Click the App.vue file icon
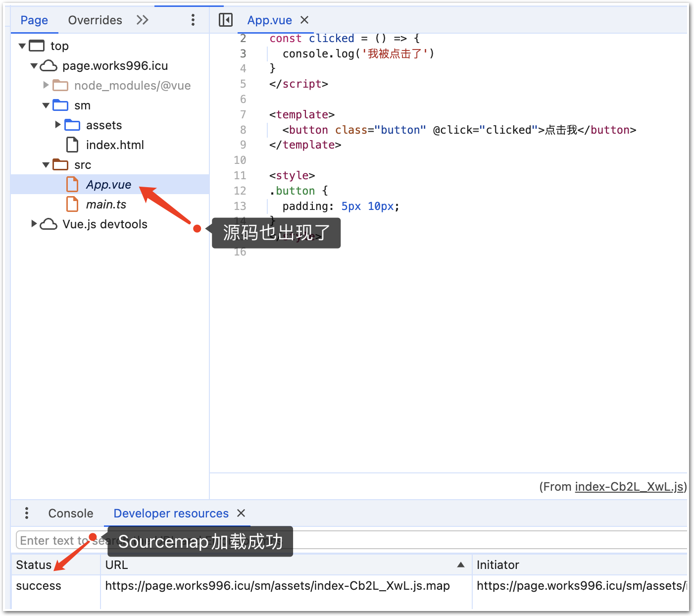Viewport: 694px width, 616px height. [x=72, y=185]
